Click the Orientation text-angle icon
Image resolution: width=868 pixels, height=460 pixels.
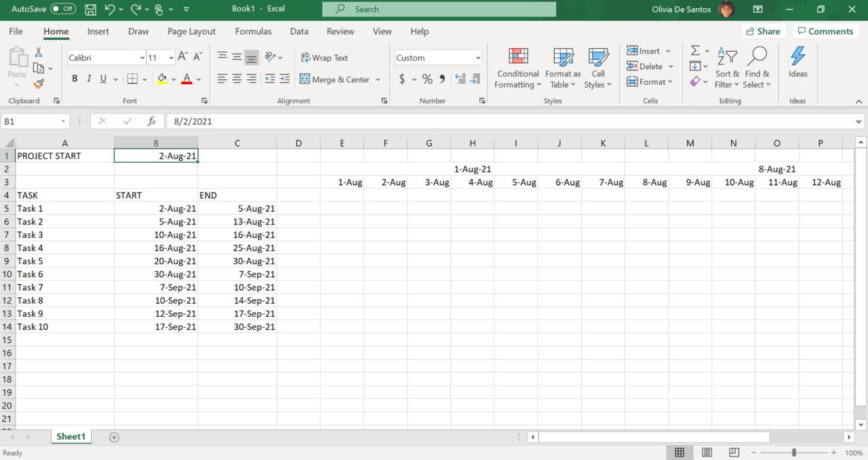pos(270,57)
